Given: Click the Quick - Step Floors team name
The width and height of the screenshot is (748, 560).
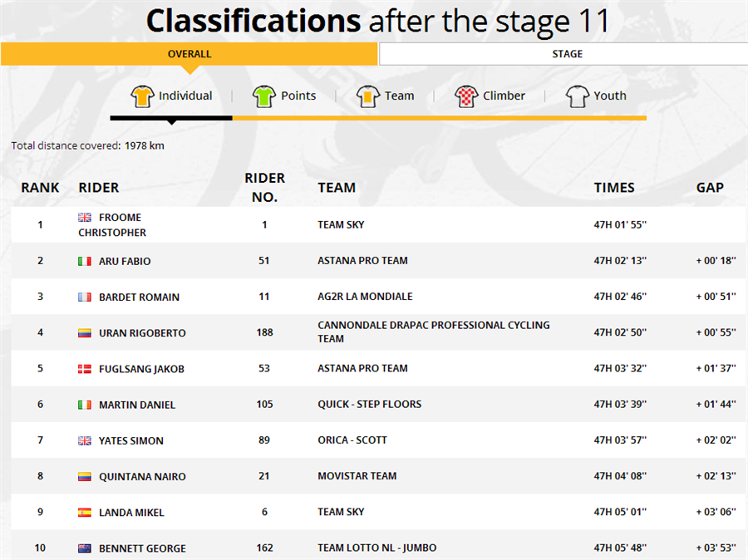Looking at the screenshot, I should coord(370,405).
